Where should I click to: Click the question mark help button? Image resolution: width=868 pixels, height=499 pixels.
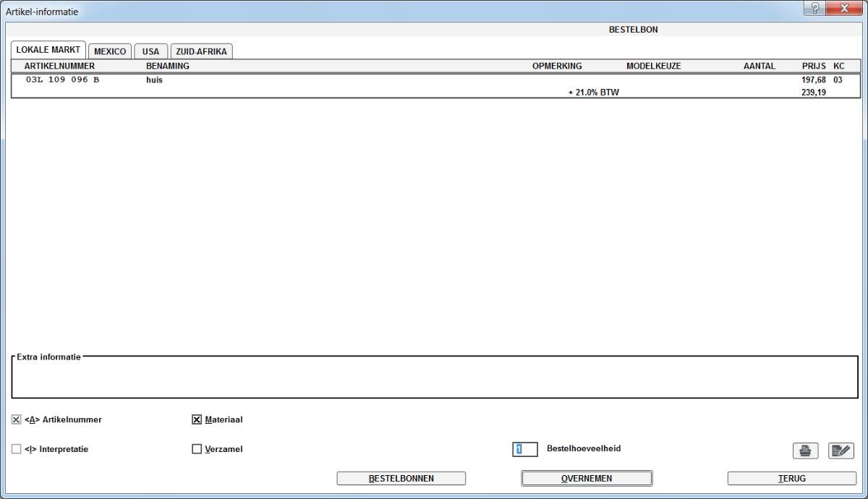tap(814, 8)
